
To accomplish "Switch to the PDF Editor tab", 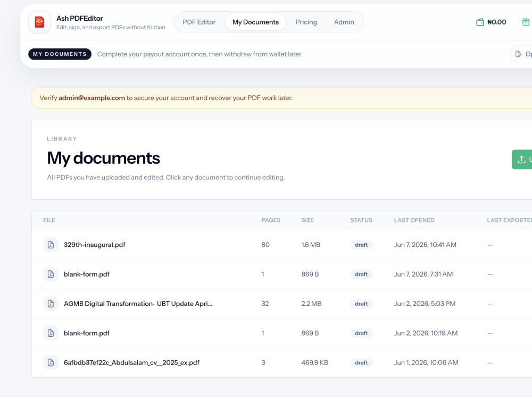I will (199, 22).
